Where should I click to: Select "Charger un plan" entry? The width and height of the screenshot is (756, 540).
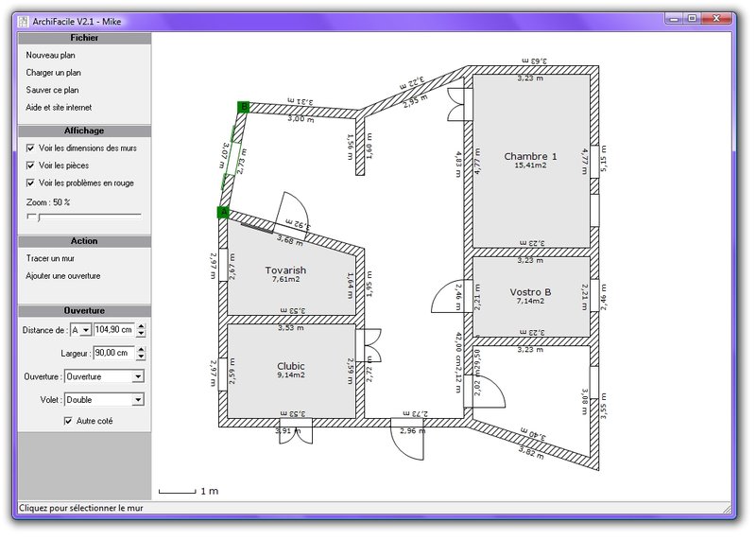53,73
